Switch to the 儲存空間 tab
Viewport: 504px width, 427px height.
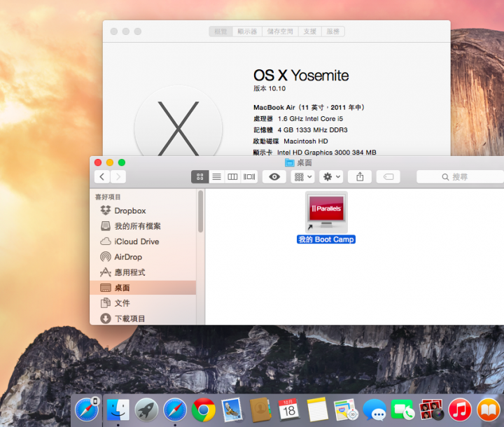click(280, 31)
